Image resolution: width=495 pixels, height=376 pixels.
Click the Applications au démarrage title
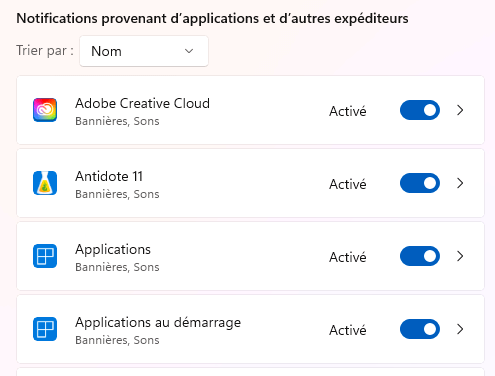click(158, 323)
